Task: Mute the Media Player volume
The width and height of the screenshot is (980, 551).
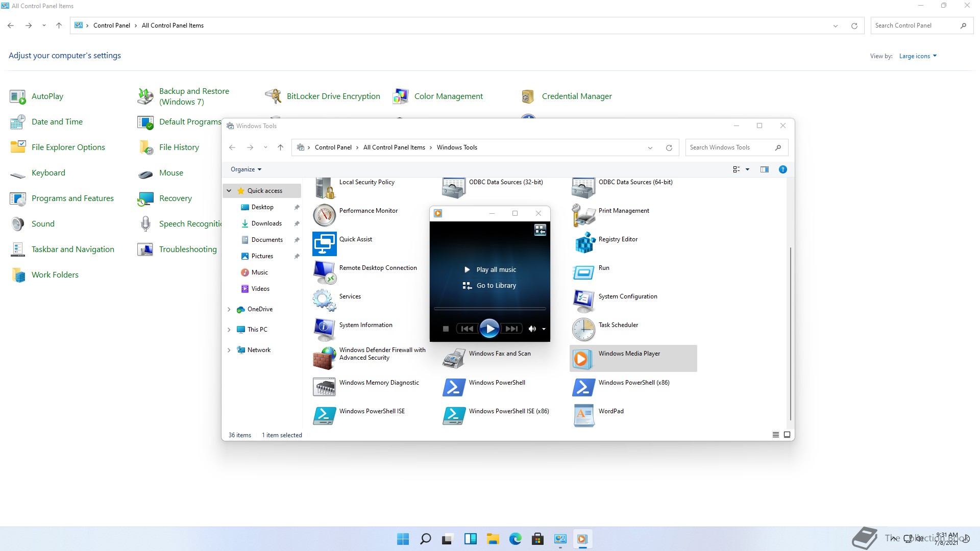Action: [x=532, y=329]
